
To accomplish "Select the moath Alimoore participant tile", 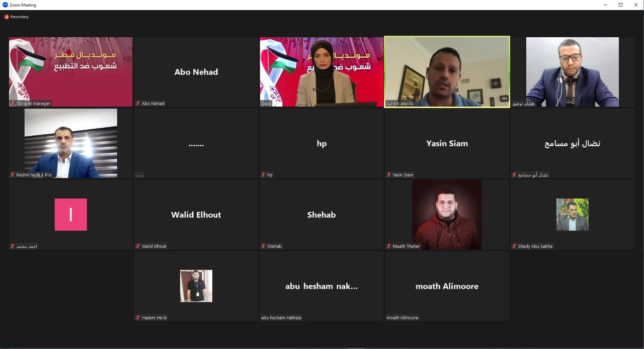I will coord(447,286).
